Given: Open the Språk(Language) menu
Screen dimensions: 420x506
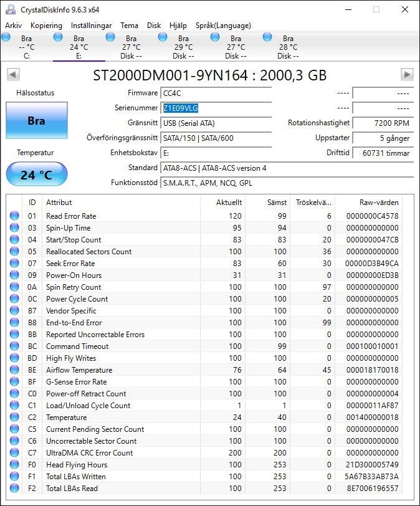Looking at the screenshot, I should 223,26.
